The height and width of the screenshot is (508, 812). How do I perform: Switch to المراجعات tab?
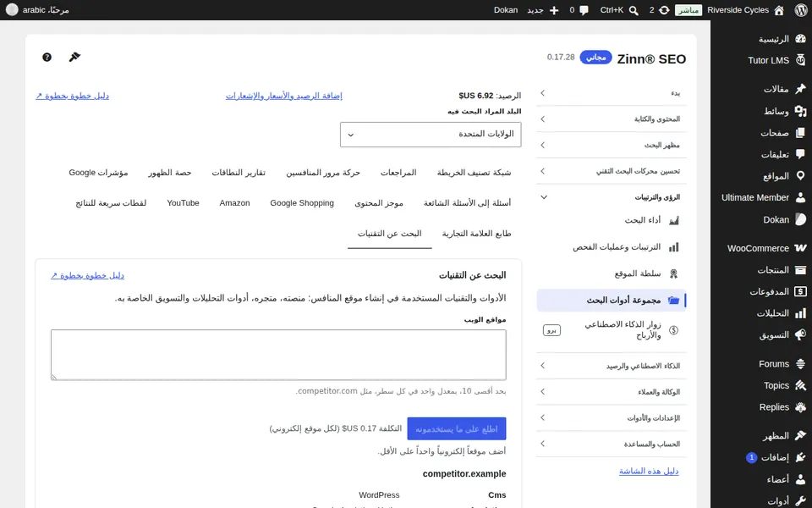pos(398,173)
